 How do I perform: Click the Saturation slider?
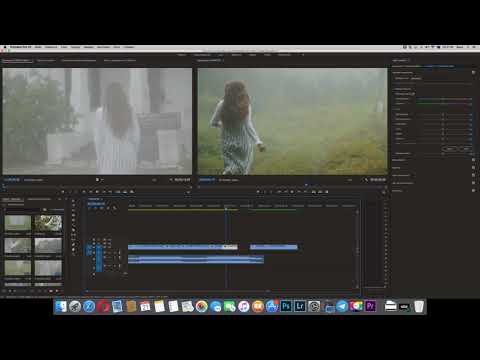(443, 154)
